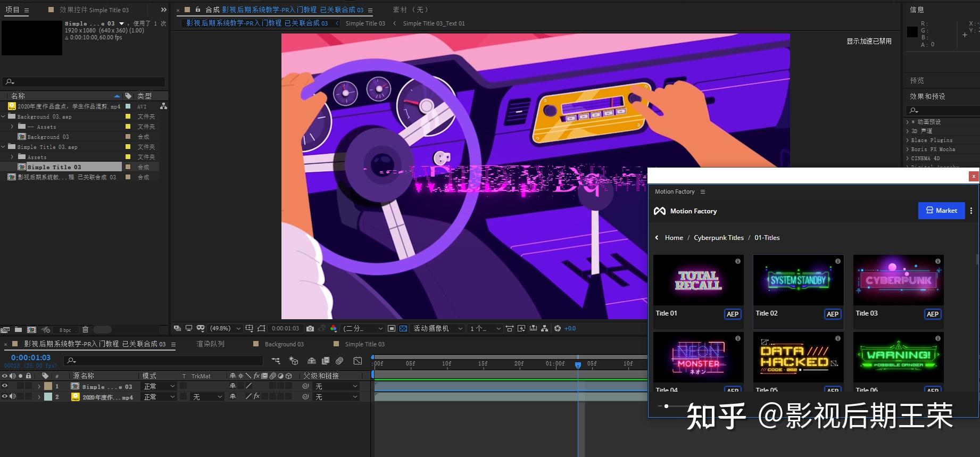The width and height of the screenshot is (980, 457).
Task: Open the composition mini-flowchart icon in timeline
Action: 276,361
